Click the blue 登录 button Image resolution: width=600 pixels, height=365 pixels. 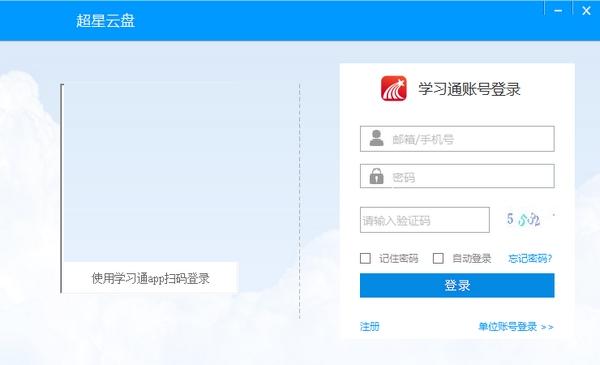pyautogui.click(x=457, y=285)
